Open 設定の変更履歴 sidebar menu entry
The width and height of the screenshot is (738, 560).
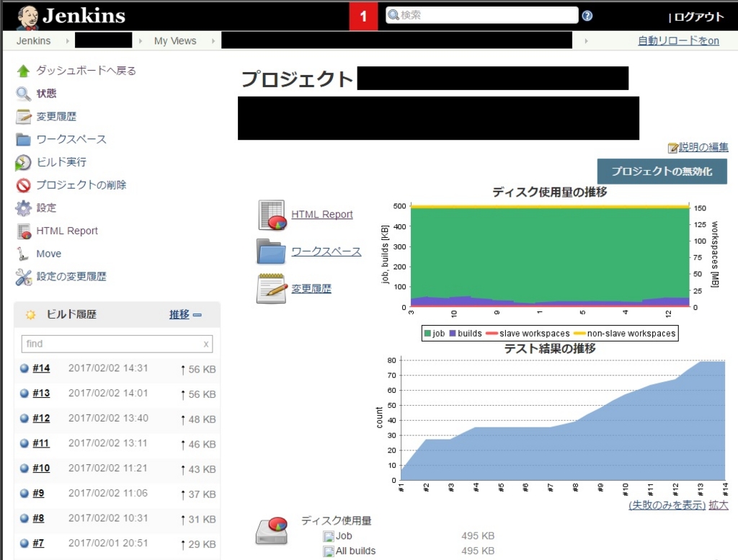(x=71, y=276)
